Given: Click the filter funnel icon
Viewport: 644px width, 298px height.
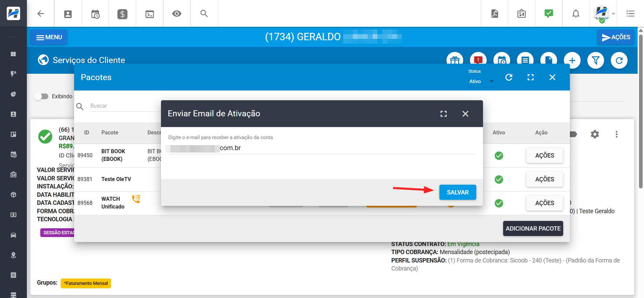Looking at the screenshot, I should coord(596,60).
